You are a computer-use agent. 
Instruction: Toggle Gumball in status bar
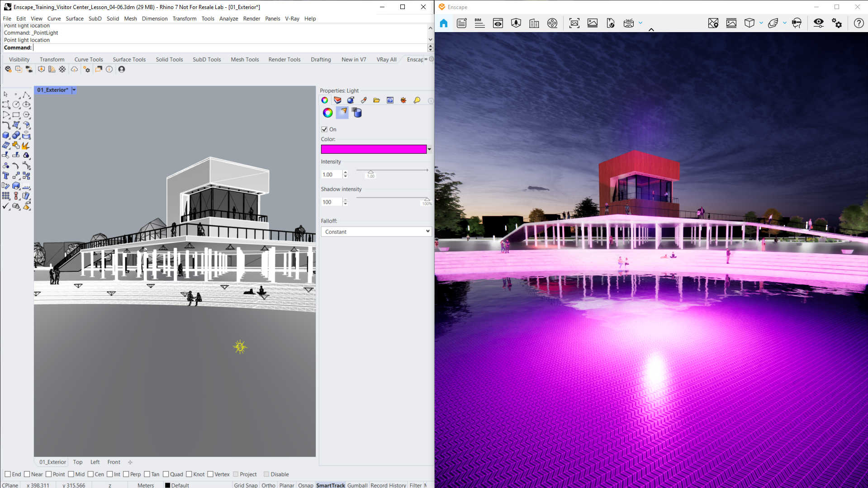[357, 485]
